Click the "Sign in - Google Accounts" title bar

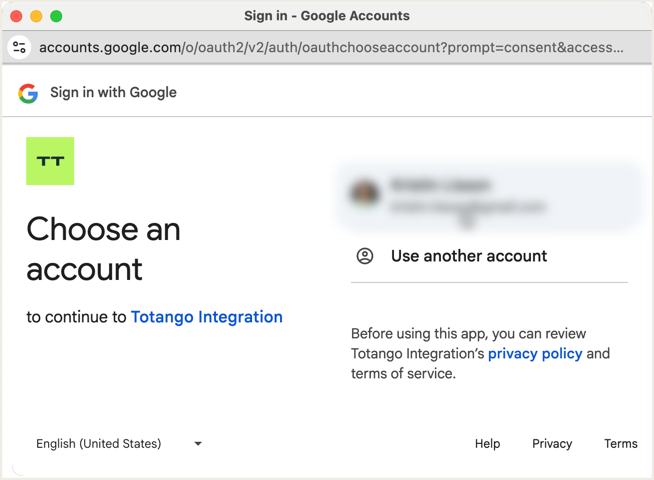[x=327, y=16]
